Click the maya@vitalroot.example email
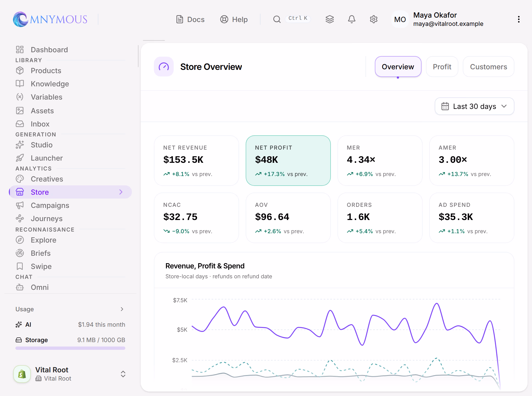The width and height of the screenshot is (532, 396). 448,24
